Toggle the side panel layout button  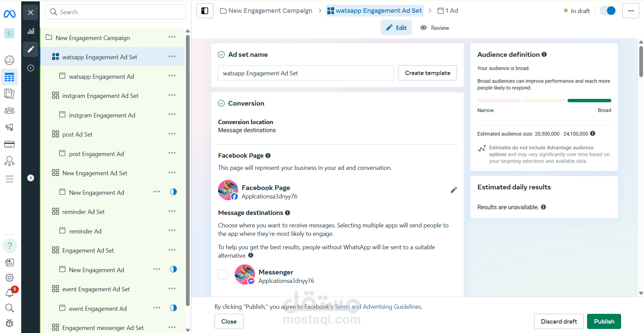205,11
